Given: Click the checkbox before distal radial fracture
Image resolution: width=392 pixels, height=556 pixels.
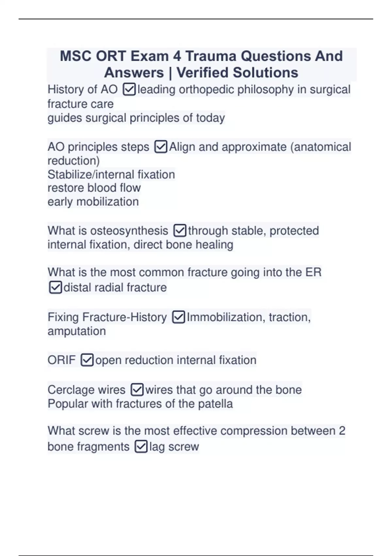Looking at the screenshot, I should [x=55, y=287].
